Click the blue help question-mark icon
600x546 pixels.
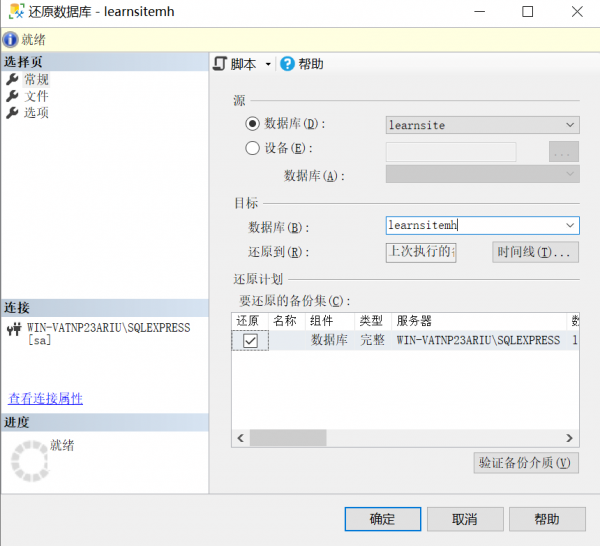tap(287, 64)
